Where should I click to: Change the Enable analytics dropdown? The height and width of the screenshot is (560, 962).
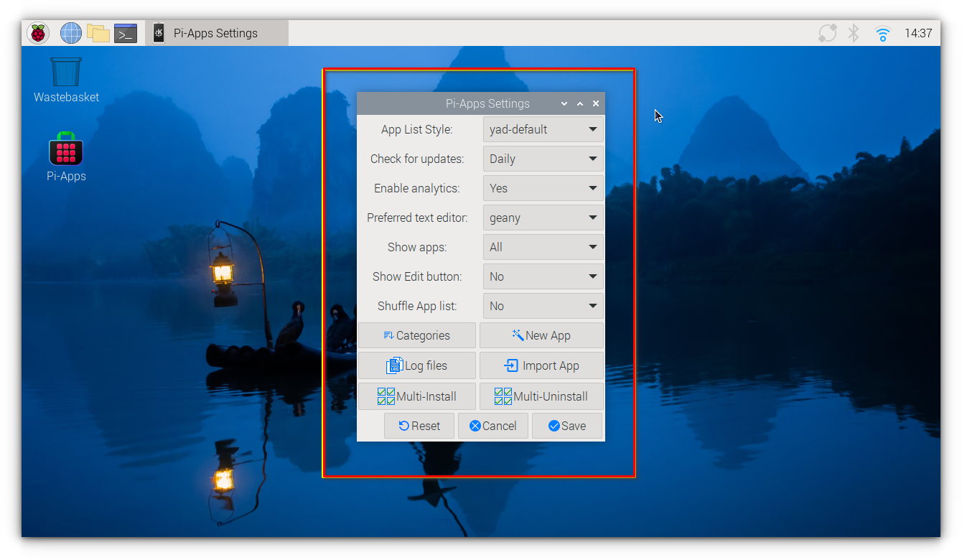(543, 189)
